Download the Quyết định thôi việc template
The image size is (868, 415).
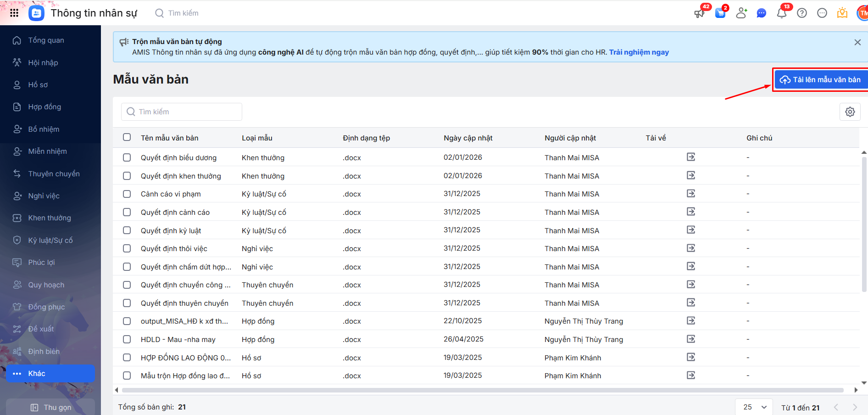coord(691,248)
